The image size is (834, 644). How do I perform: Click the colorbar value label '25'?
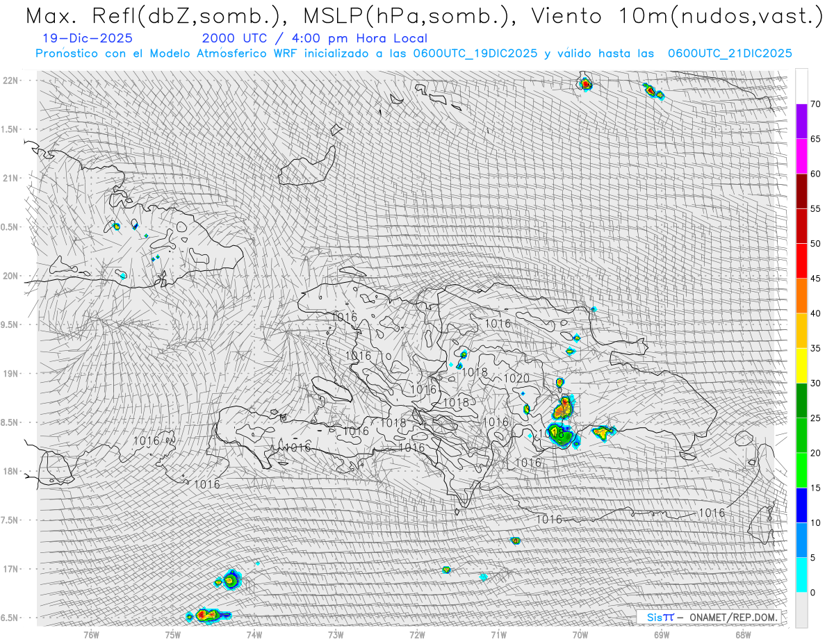click(815, 418)
